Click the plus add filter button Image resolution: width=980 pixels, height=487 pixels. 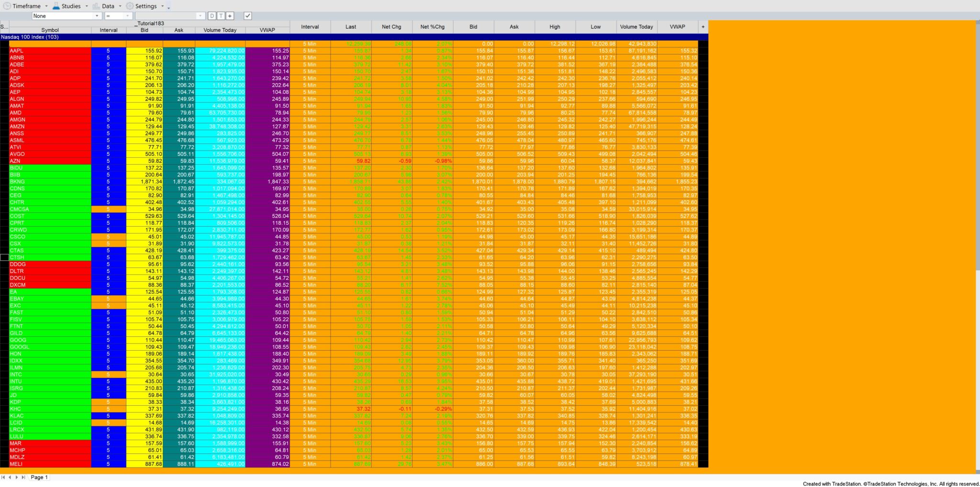230,16
